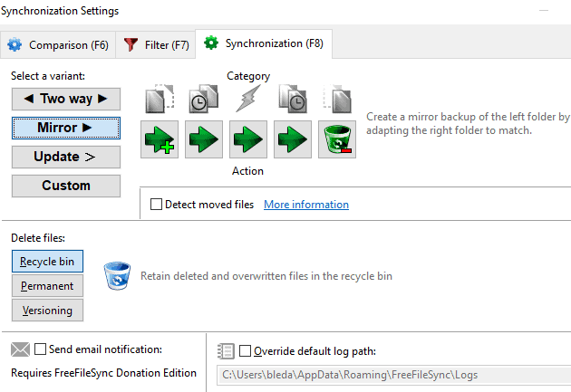
Task: Open the More information link
Action: 305,205
